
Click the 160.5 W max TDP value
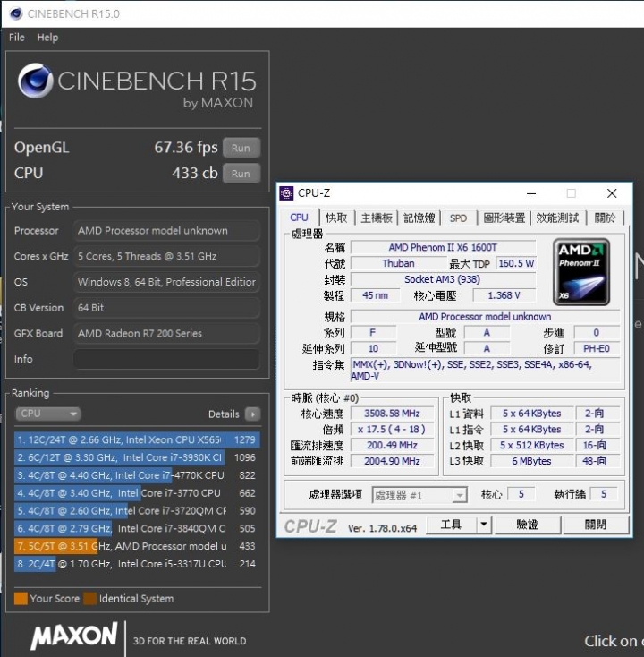coord(516,263)
